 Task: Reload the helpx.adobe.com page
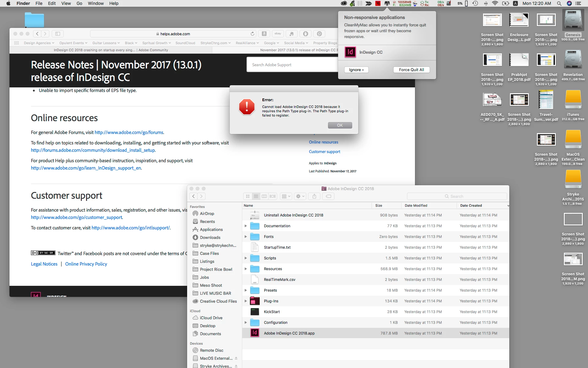[x=252, y=34]
